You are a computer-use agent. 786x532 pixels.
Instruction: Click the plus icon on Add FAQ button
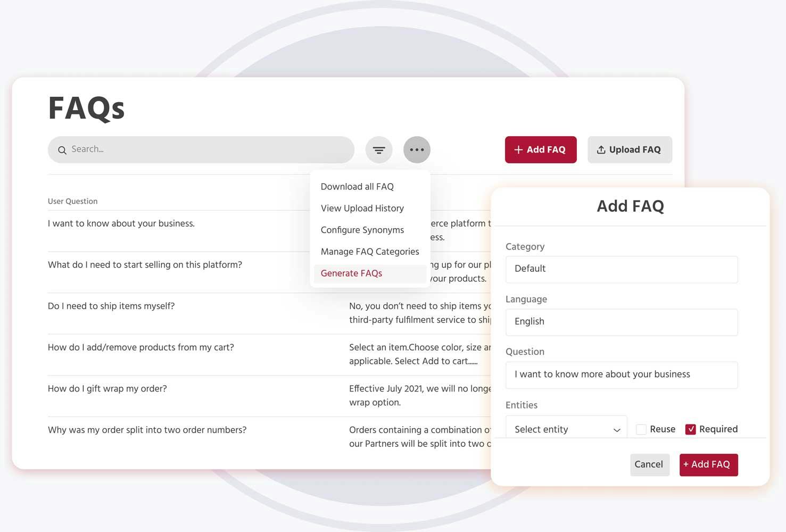click(x=519, y=149)
